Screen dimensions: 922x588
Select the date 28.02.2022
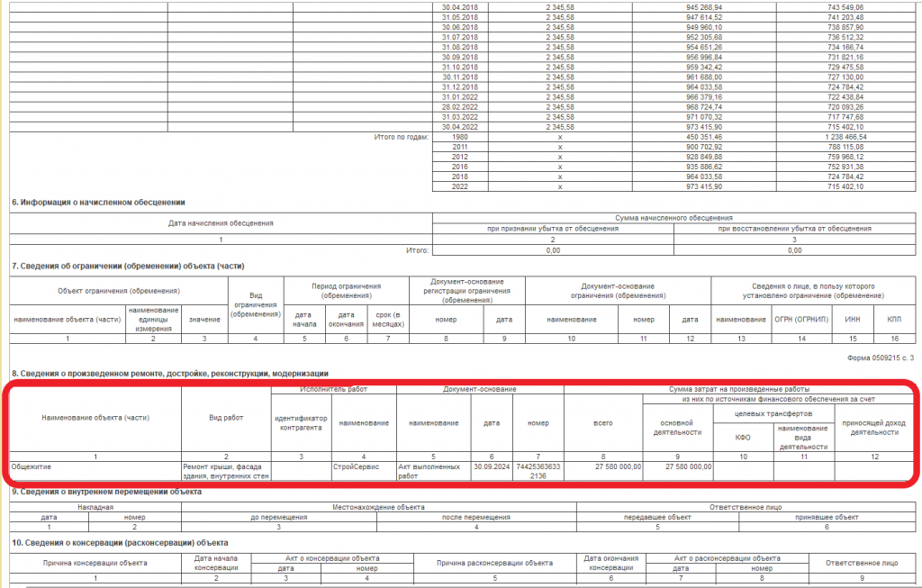460,107
